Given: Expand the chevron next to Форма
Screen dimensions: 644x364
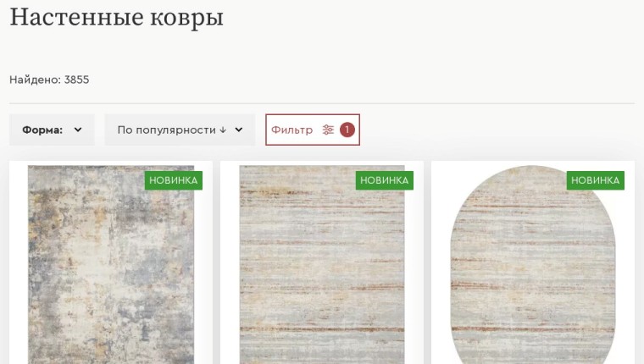Looking at the screenshot, I should (78, 130).
